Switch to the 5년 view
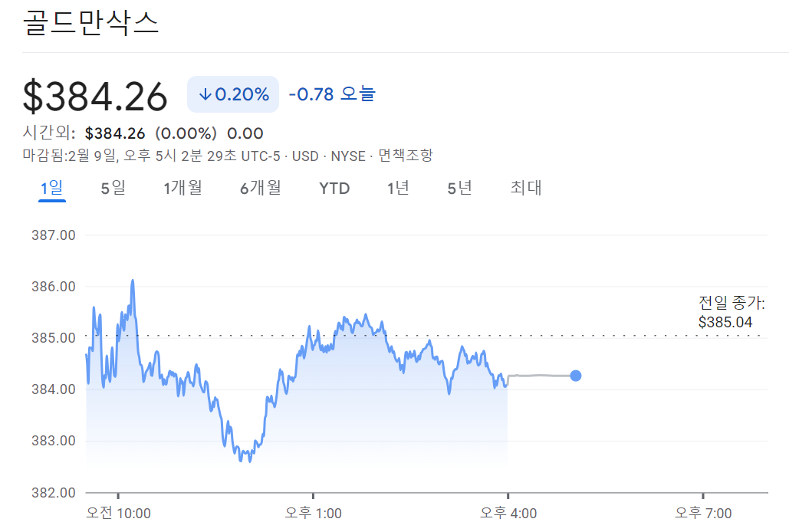789x532 pixels. point(459,187)
